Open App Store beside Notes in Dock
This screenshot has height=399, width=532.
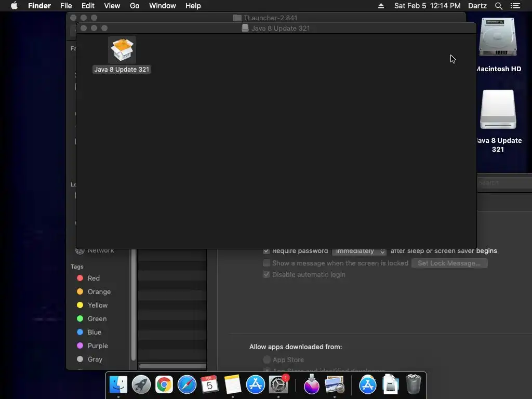256,384
